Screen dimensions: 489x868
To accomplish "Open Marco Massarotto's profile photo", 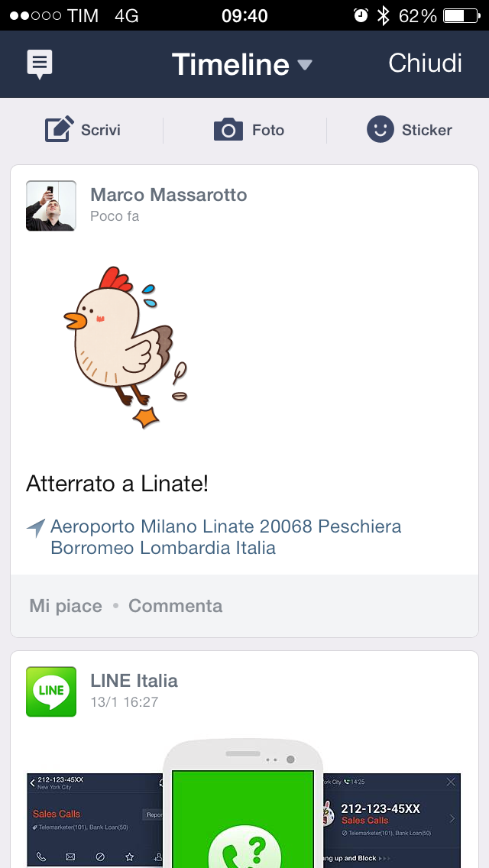I will coord(51,206).
